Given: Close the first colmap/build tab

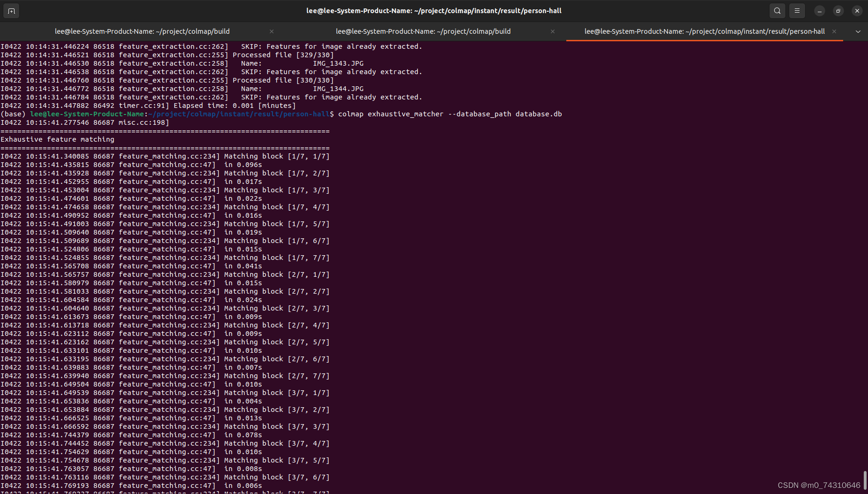Looking at the screenshot, I should click(x=272, y=31).
